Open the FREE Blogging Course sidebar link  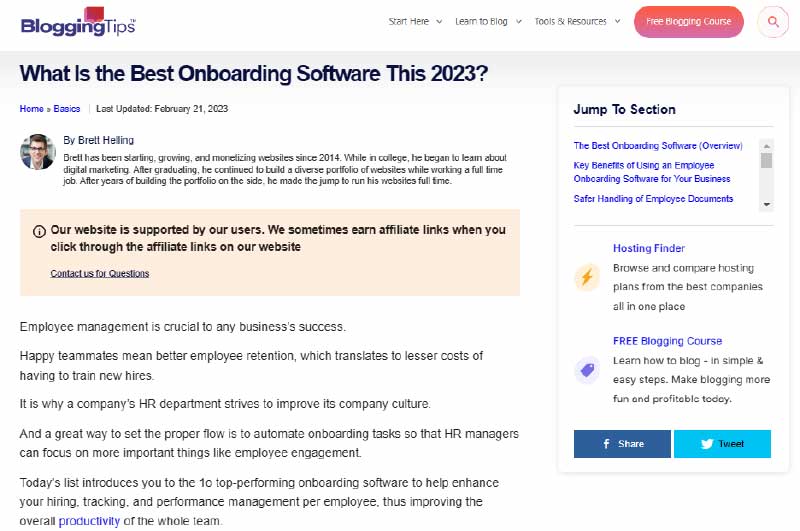[x=667, y=341]
